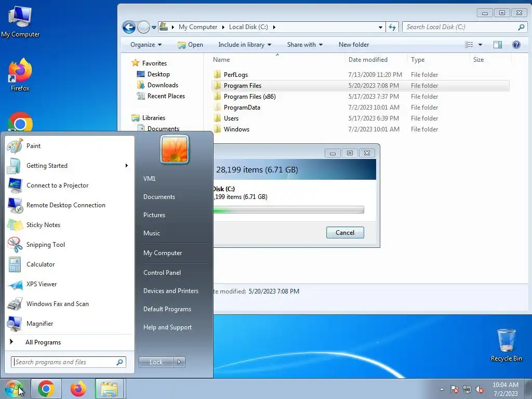Show hidden tray icons arrow
532x399 pixels.
(x=442, y=390)
